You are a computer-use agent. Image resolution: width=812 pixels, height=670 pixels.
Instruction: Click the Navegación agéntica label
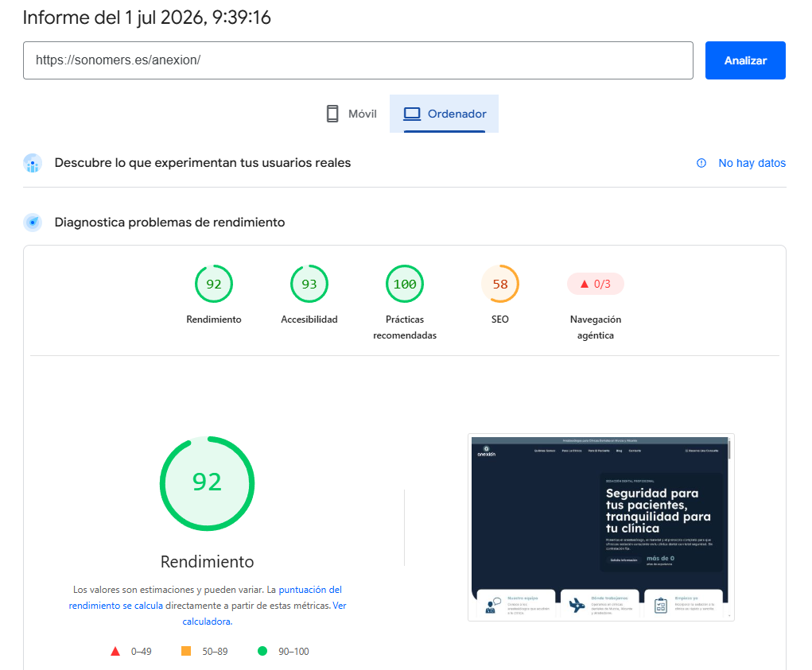pyautogui.click(x=596, y=327)
